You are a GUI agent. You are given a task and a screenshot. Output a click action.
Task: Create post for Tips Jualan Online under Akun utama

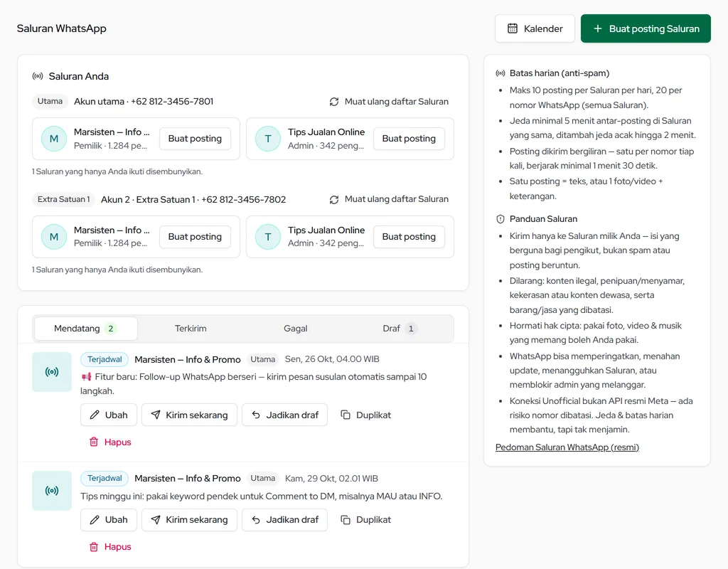coord(409,139)
